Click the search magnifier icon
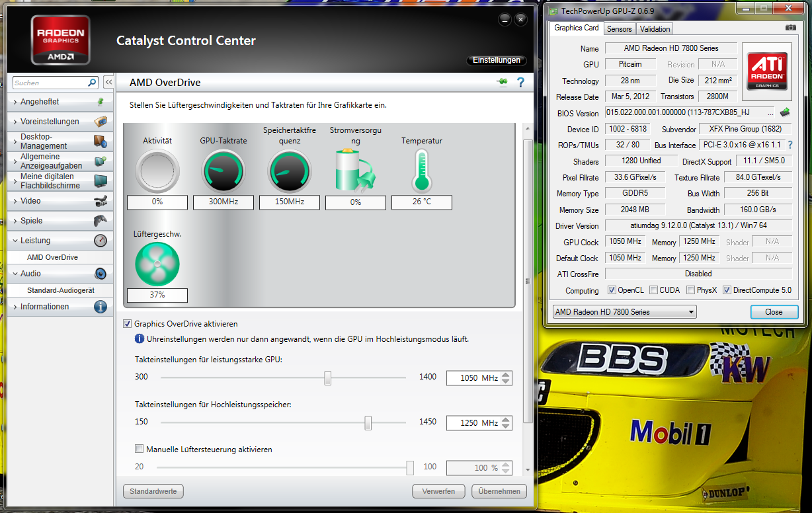This screenshot has height=513, width=812. [x=92, y=83]
